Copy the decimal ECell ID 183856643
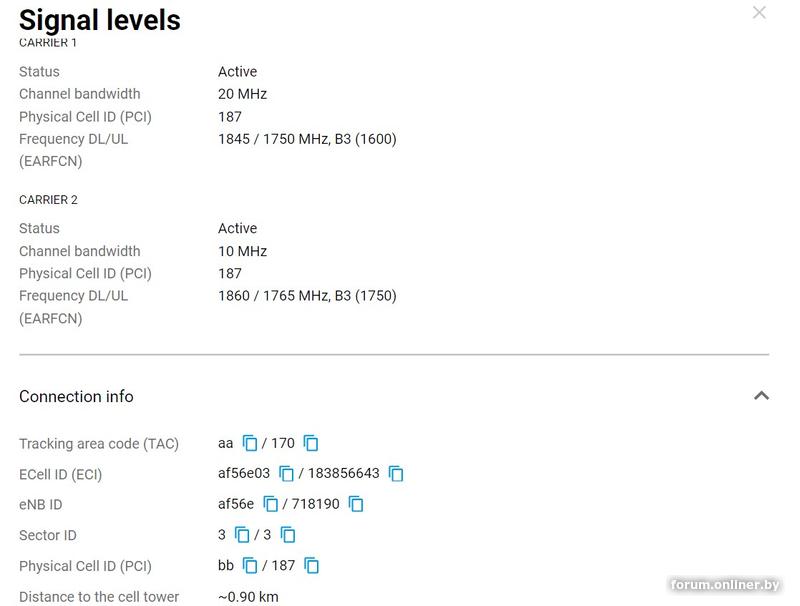The image size is (800, 606). 396,474
